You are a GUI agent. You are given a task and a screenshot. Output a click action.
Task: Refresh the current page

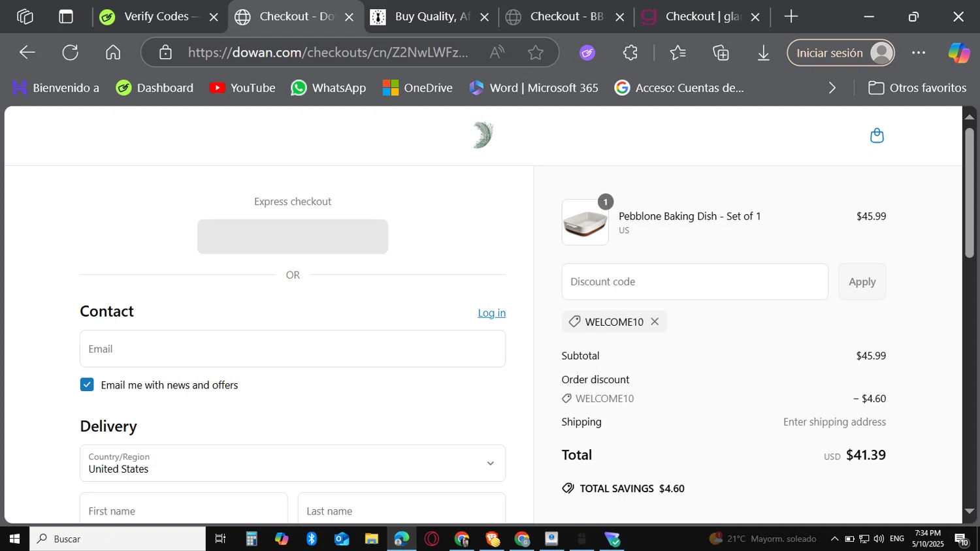click(x=70, y=52)
